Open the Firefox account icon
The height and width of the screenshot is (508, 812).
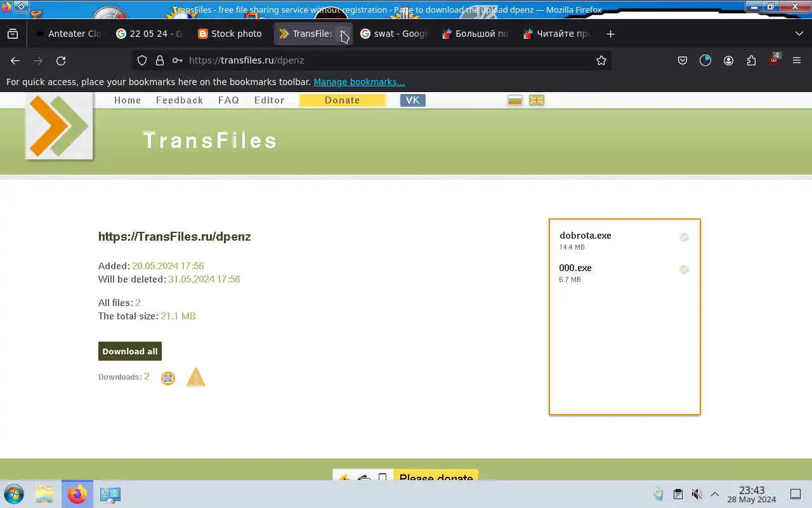click(728, 60)
